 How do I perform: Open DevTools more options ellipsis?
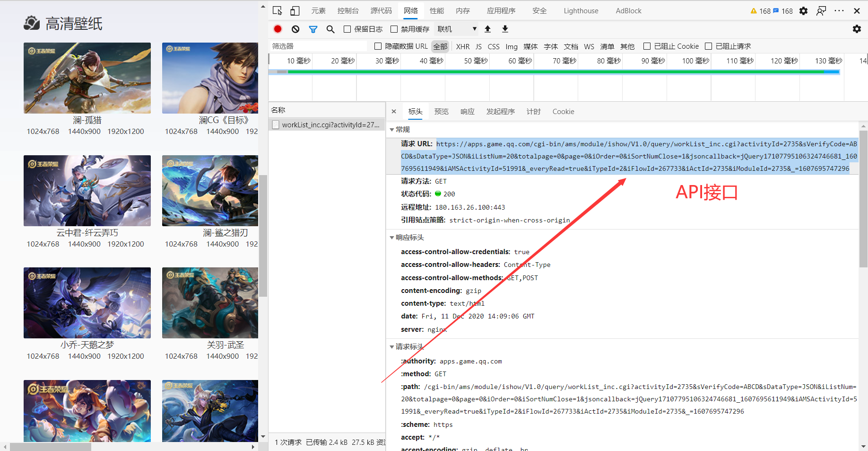tap(839, 10)
